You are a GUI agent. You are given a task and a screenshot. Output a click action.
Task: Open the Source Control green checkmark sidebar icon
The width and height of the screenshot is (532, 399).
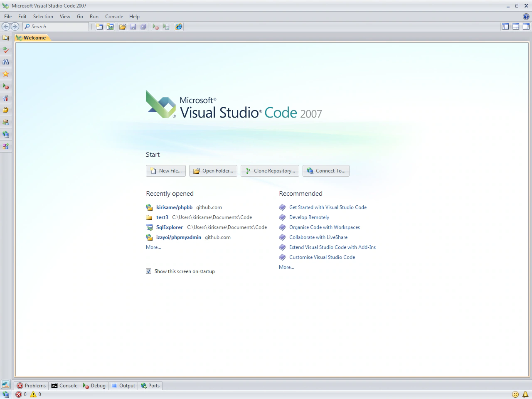coord(5,50)
